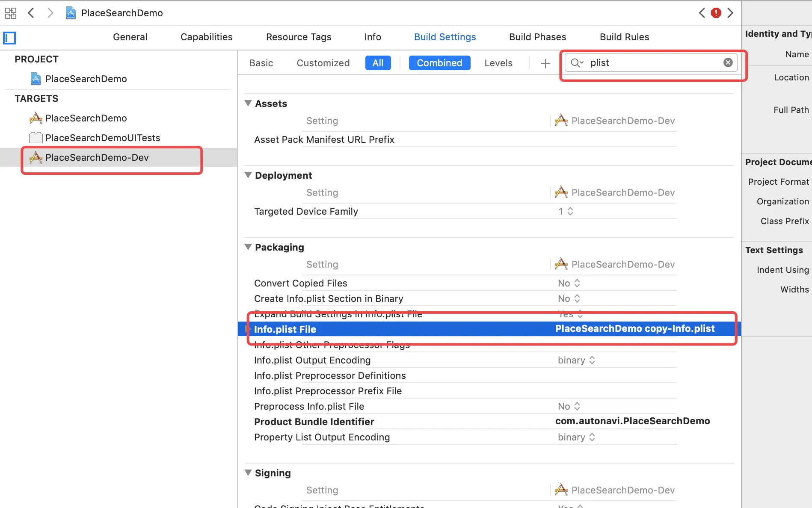Click the Project Format label in inspector
The image size is (812, 508).
779,182
